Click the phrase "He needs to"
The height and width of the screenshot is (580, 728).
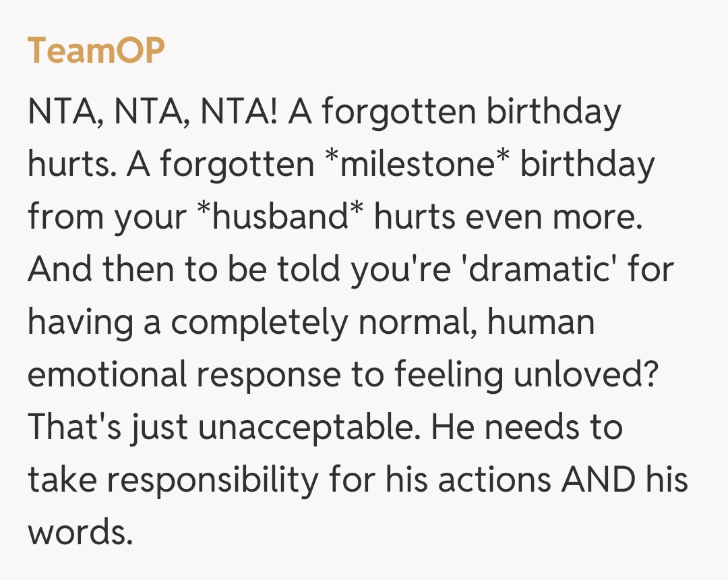point(526,428)
